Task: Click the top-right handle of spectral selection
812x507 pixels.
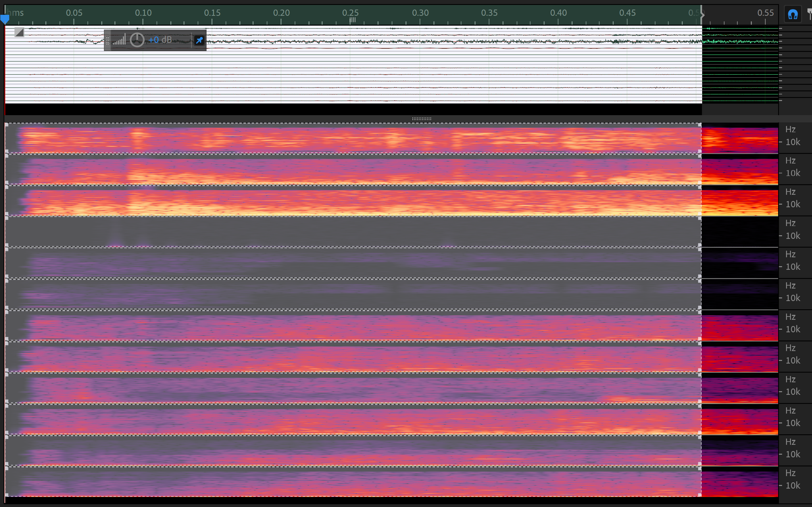Action: [700, 125]
